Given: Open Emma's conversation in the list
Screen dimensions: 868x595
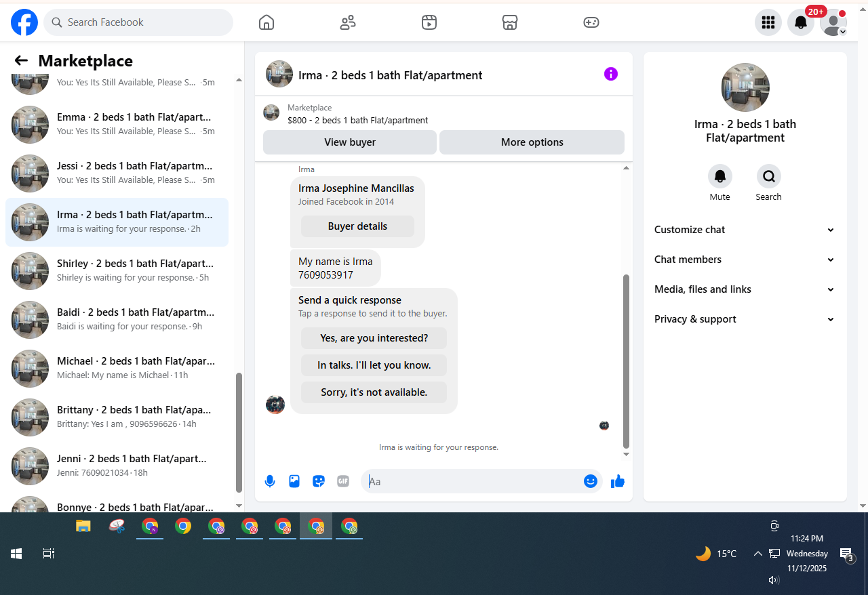Looking at the screenshot, I should coord(117,125).
